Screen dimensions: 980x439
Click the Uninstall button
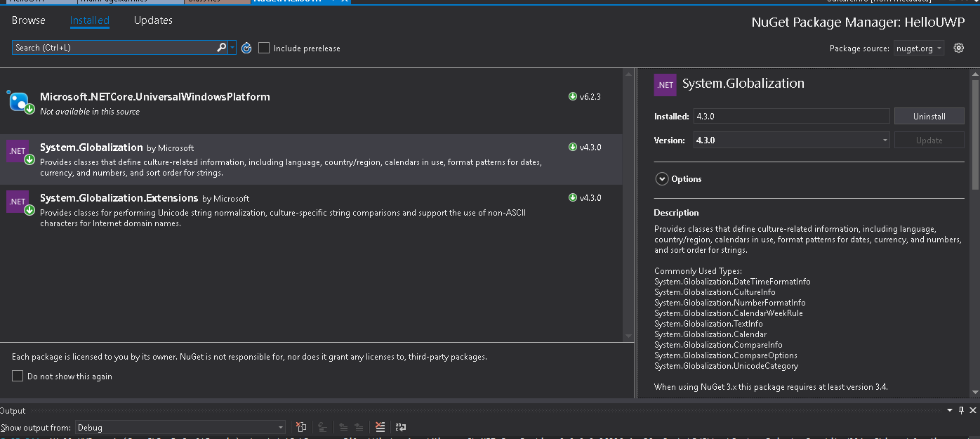tap(929, 117)
